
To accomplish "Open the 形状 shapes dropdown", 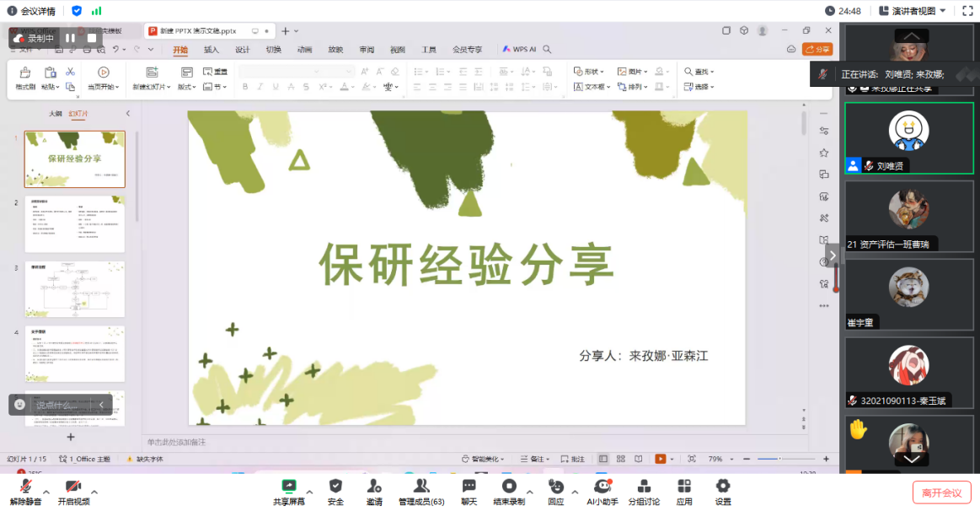I will click(x=587, y=71).
